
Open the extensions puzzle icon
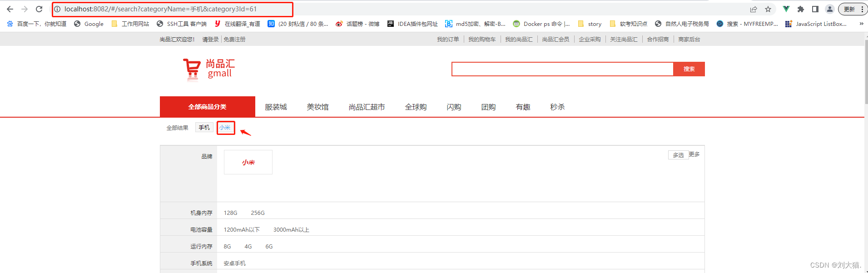[801, 9]
